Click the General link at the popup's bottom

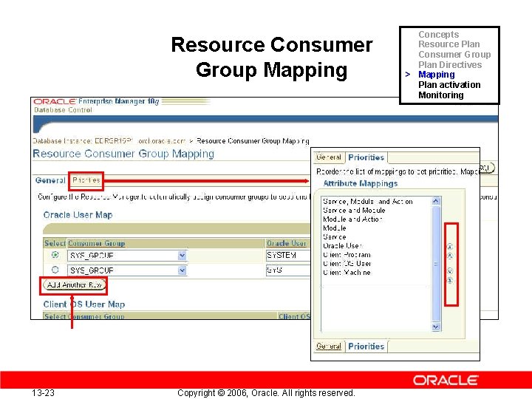(328, 347)
